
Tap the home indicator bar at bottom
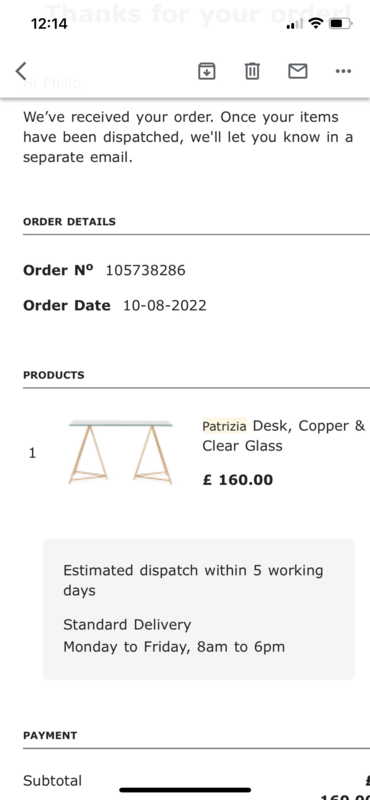[185, 790]
